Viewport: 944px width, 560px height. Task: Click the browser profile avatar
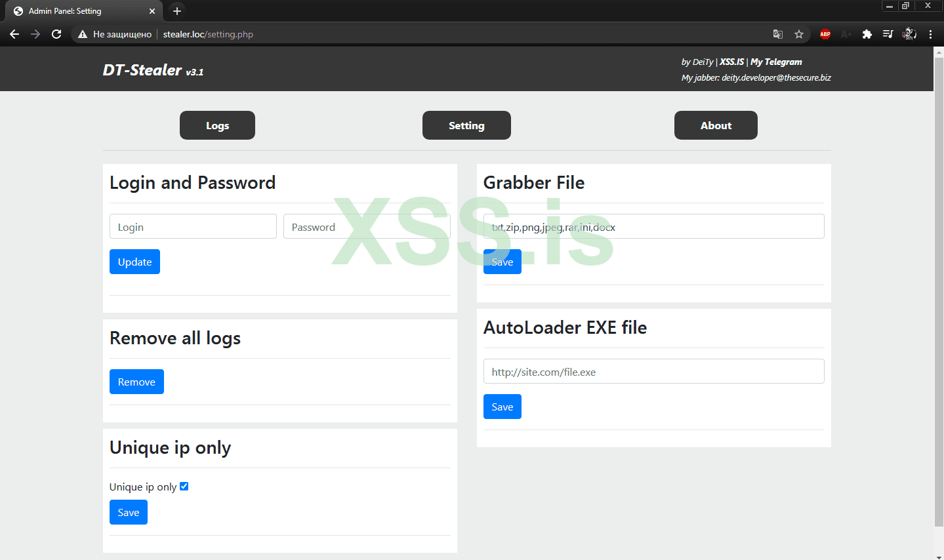909,34
